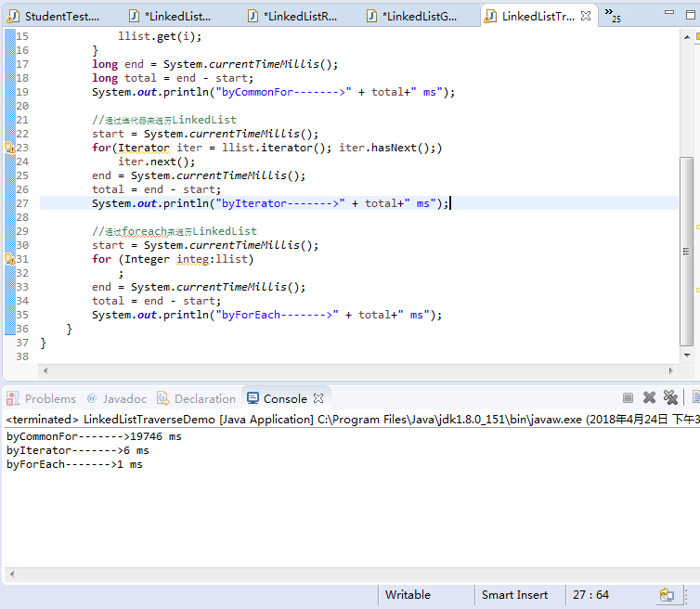Image resolution: width=700 pixels, height=609 pixels.
Task: Click the Smart Insert status field
Action: pyautogui.click(x=514, y=595)
